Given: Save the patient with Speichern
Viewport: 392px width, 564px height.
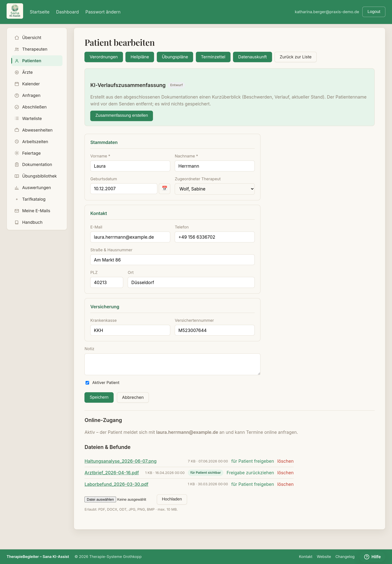Looking at the screenshot, I should click(x=99, y=397).
